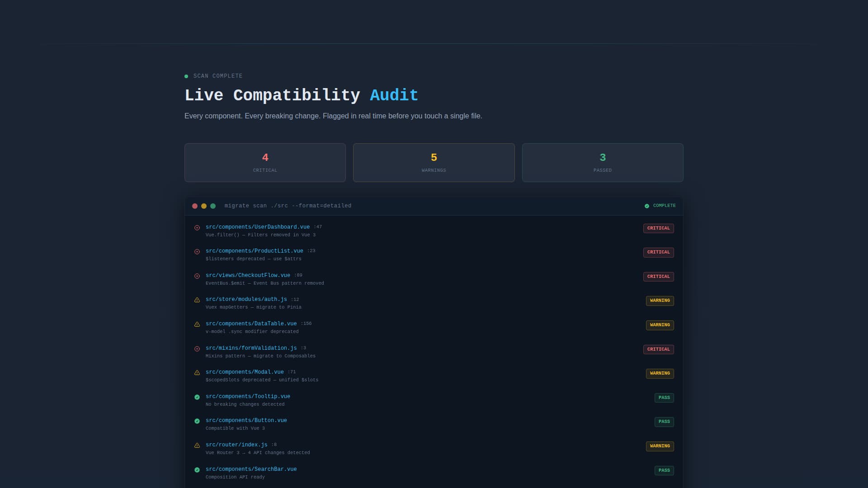Viewport: 868px width, 488px height.
Task: Open src/store/modules/auth.js file link
Action: coord(246,299)
